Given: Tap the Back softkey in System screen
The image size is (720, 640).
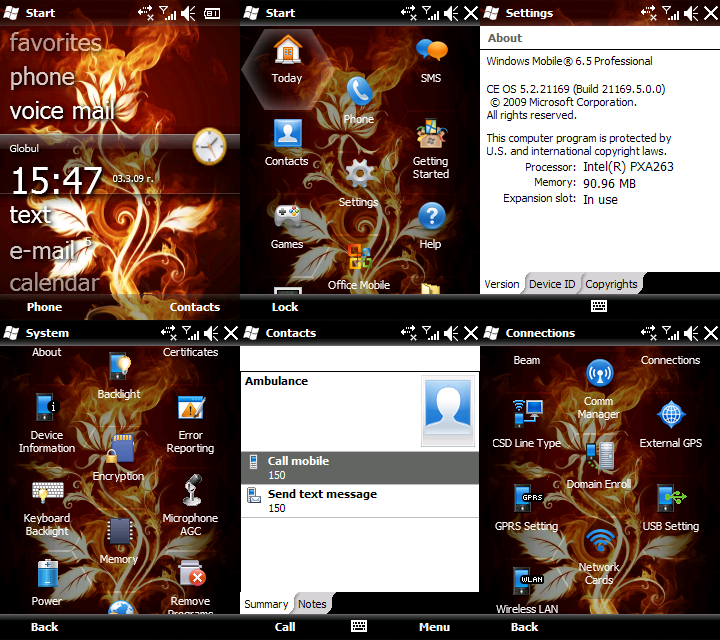Looking at the screenshot, I should point(45,627).
